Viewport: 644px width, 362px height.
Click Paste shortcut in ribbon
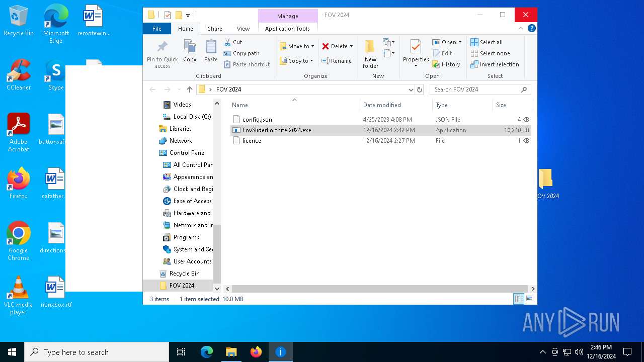[x=247, y=64]
